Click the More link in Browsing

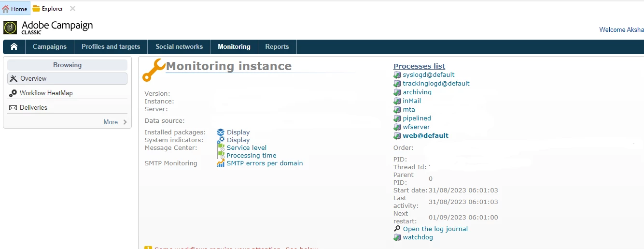[111, 122]
